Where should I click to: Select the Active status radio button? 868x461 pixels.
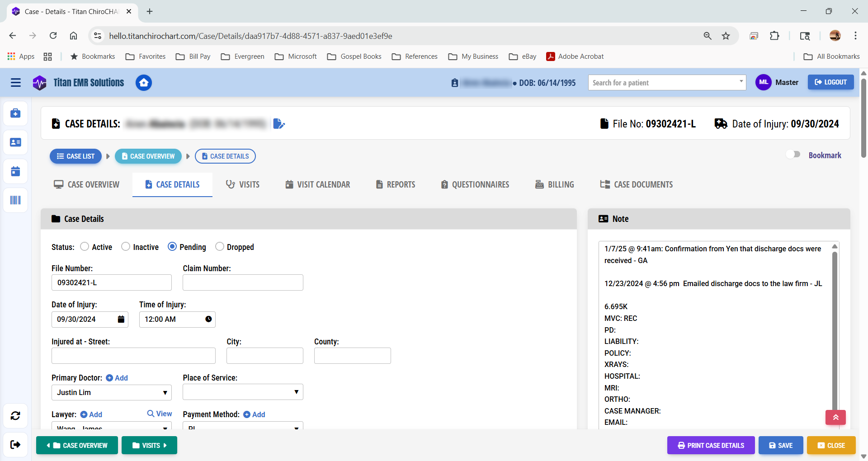point(85,247)
